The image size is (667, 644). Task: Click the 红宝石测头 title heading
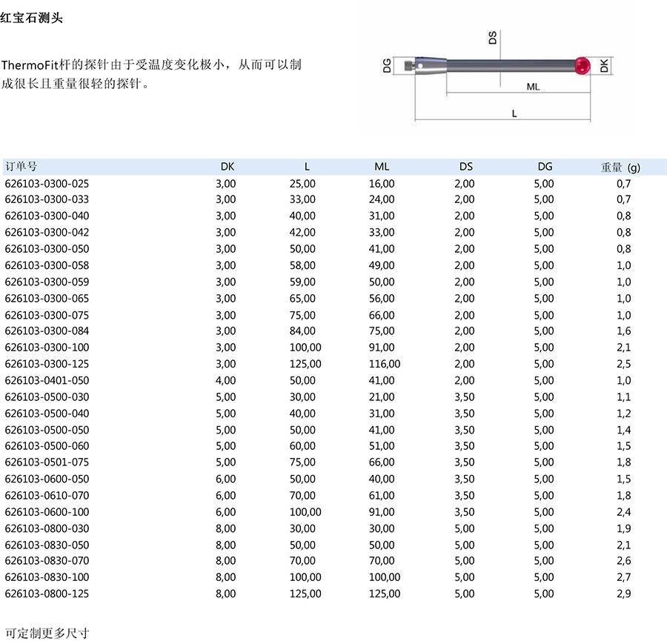pyautogui.click(x=31, y=18)
